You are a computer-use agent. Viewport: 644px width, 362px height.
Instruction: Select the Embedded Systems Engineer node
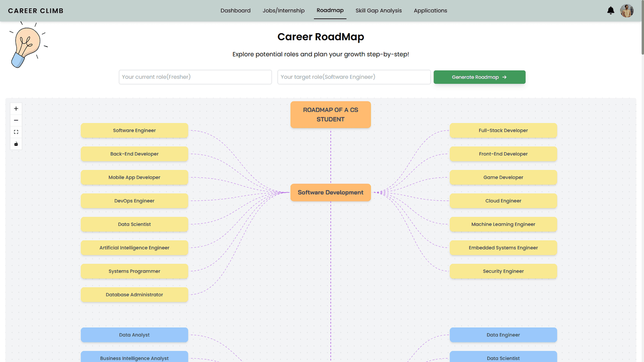click(504, 248)
